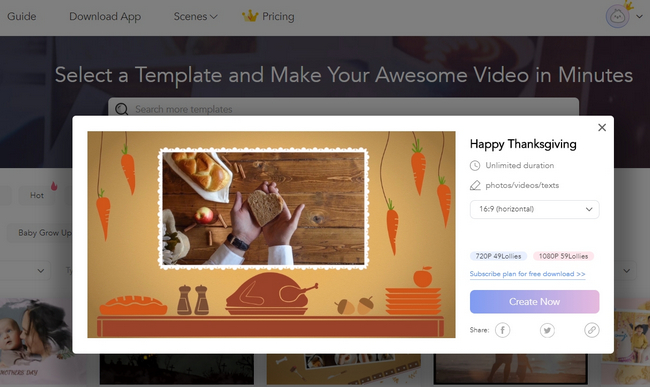Open the 16:9 (horizontal) aspect ratio dropdown
The width and height of the screenshot is (650, 387).
click(534, 209)
